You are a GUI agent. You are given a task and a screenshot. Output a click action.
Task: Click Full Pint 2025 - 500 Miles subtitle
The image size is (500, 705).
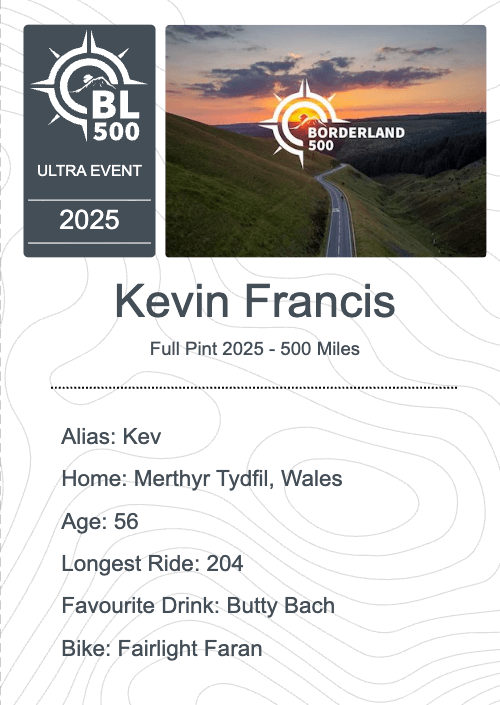coord(255,349)
